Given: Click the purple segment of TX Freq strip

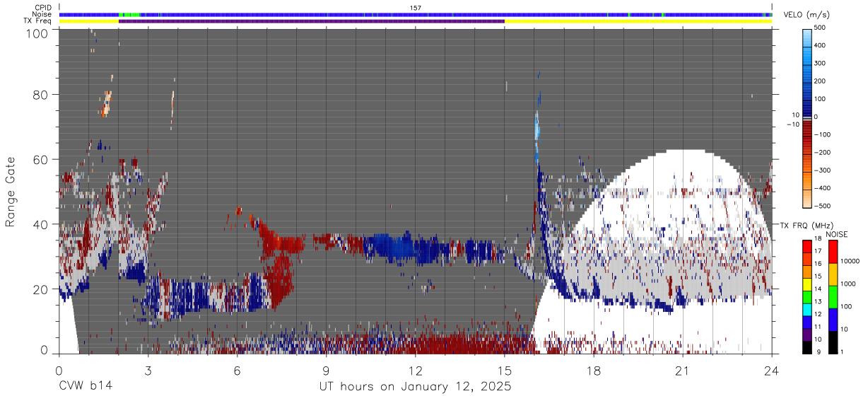Looking at the screenshot, I should pyautogui.click(x=312, y=21).
